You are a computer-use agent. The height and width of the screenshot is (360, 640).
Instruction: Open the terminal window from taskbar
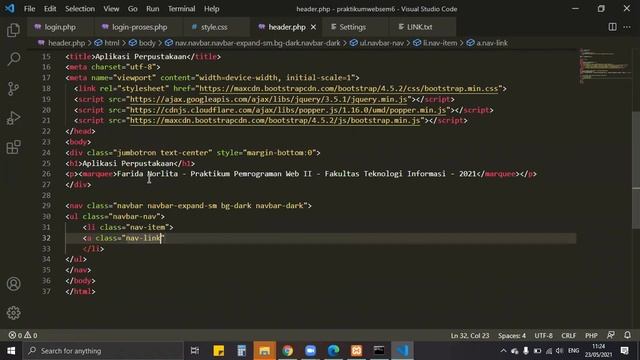(x=379, y=351)
